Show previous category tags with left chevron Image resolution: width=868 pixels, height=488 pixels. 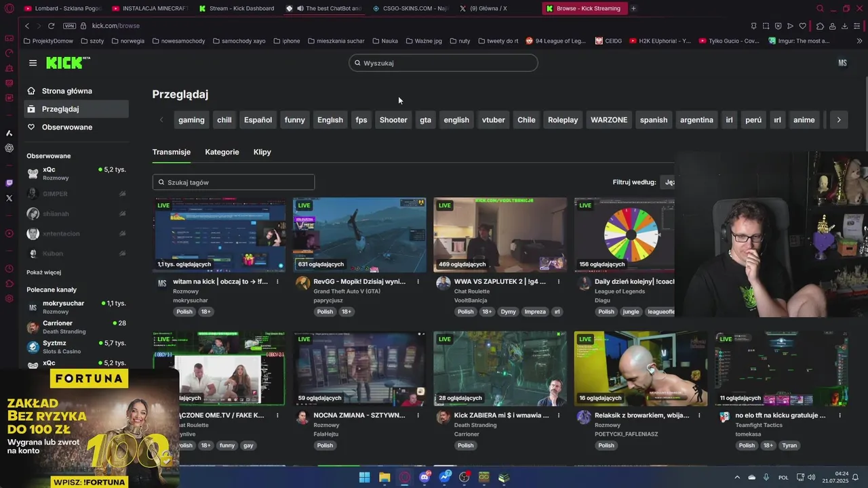point(161,120)
